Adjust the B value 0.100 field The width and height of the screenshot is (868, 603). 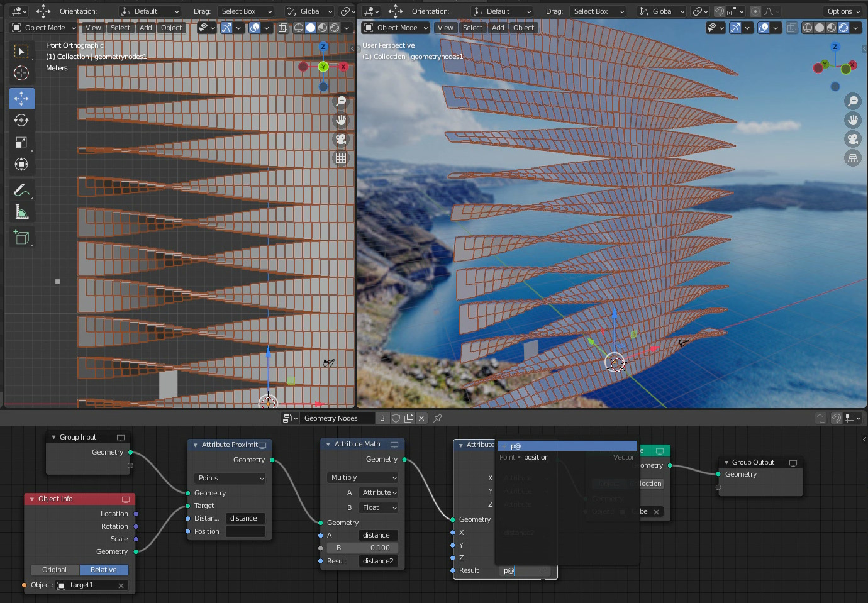[x=362, y=548]
